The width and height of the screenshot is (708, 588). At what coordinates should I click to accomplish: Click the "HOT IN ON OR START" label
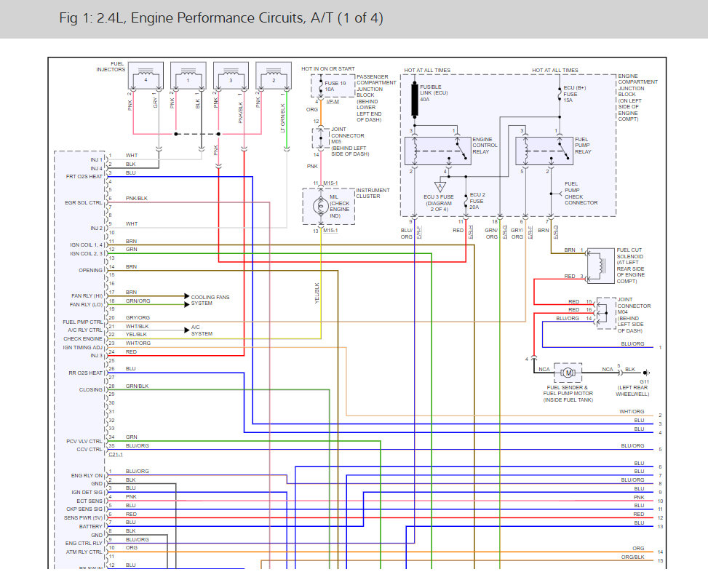pyautogui.click(x=328, y=68)
